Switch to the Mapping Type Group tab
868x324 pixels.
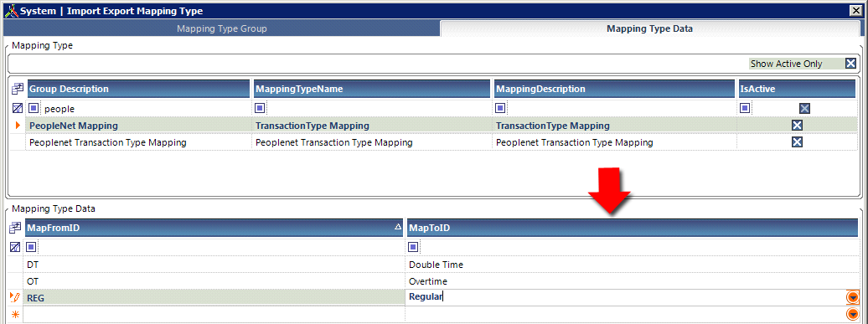click(221, 28)
